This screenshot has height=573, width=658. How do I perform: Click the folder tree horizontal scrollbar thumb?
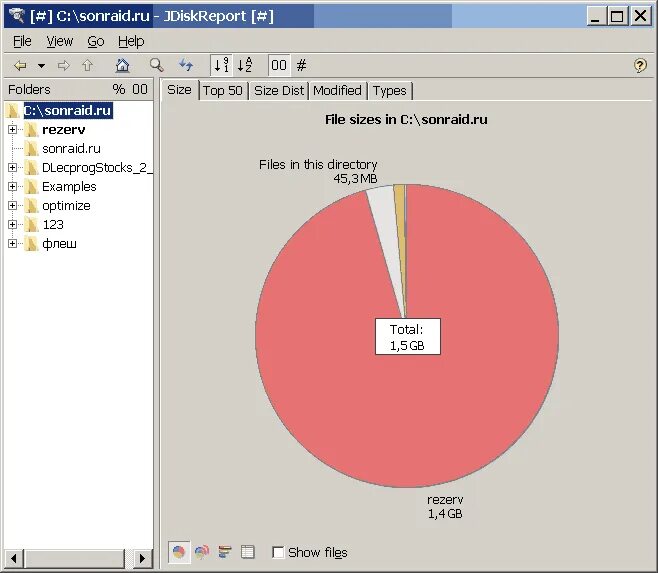[x=76, y=558]
